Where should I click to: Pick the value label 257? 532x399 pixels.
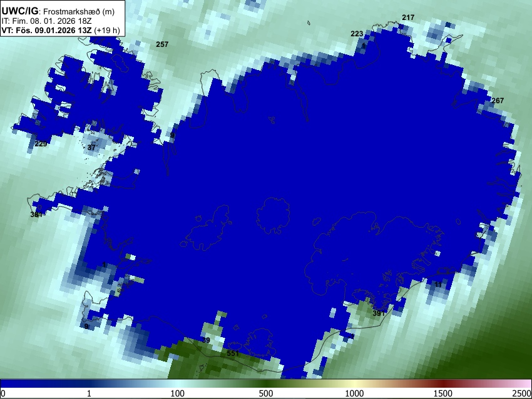(x=162, y=44)
